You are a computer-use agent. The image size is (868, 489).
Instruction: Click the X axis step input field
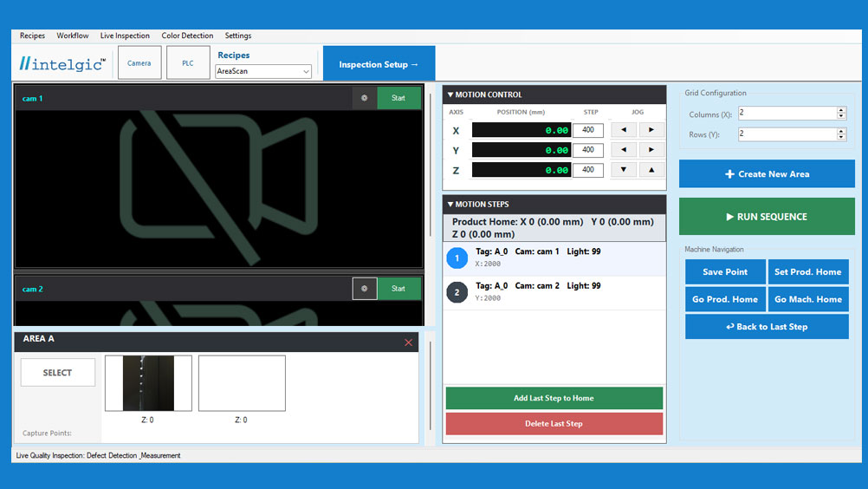(587, 130)
